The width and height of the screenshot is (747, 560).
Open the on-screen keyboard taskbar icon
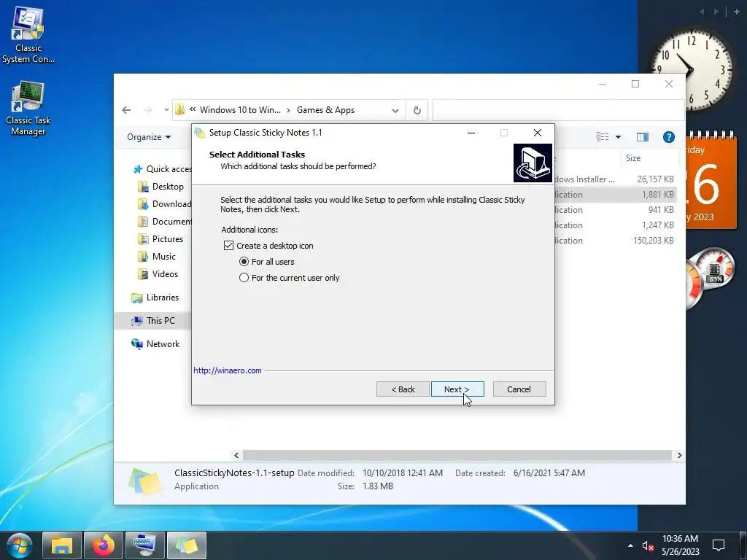point(145,545)
